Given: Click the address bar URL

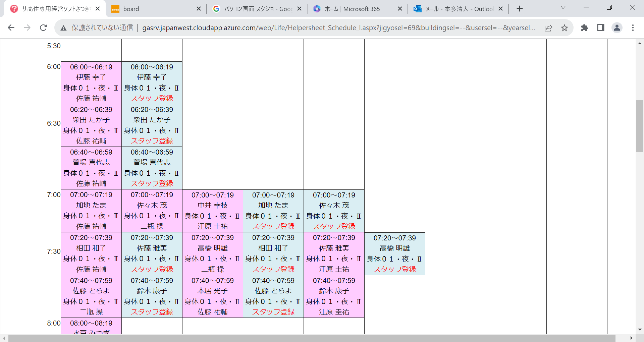Looking at the screenshot, I should tap(339, 28).
